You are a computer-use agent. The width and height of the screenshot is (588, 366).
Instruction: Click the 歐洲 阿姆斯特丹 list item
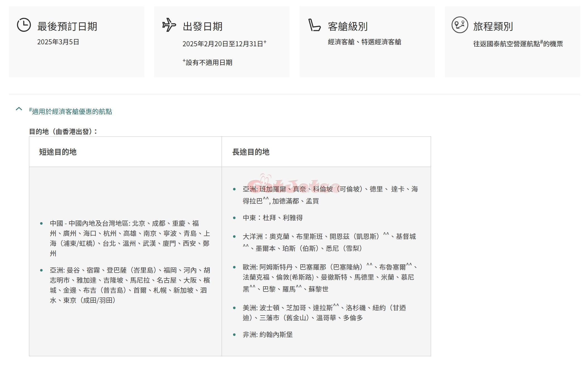[x=330, y=278]
